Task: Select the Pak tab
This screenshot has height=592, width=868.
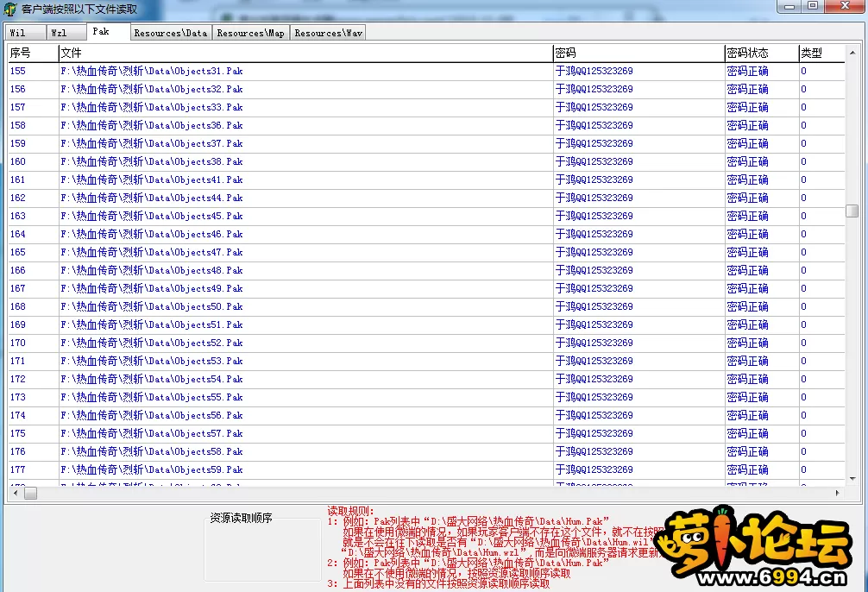Action: pyautogui.click(x=109, y=32)
